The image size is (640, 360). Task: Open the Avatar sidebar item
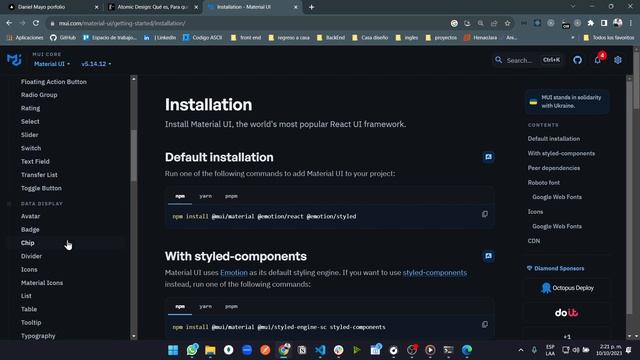click(x=31, y=216)
